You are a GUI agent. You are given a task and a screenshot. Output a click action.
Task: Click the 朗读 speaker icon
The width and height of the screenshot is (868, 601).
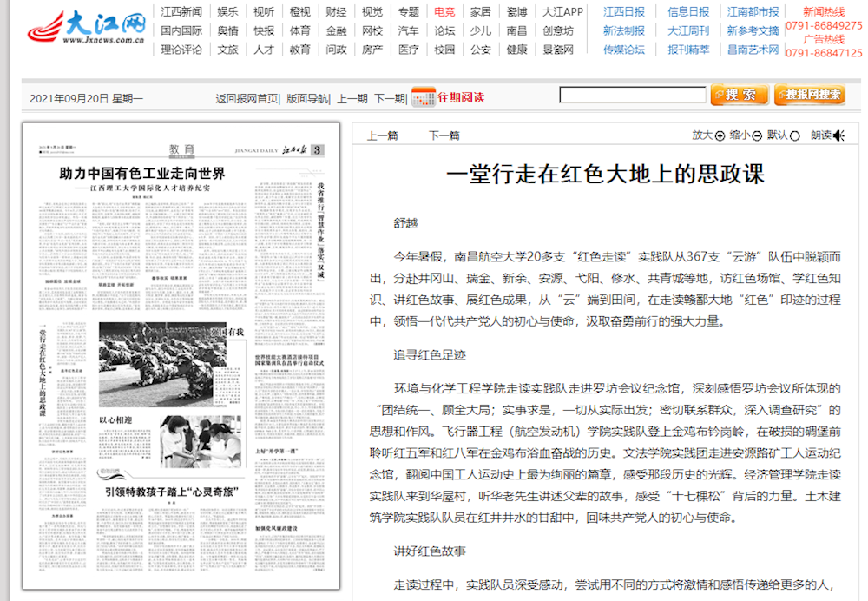pos(838,135)
